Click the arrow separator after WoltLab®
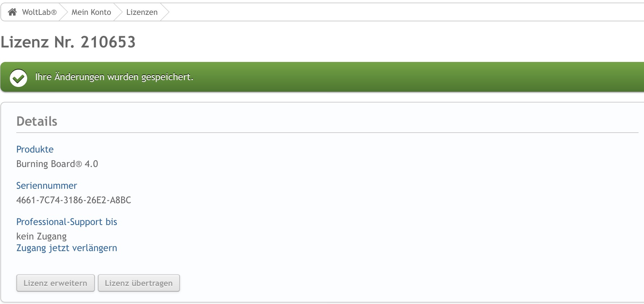 (x=64, y=12)
